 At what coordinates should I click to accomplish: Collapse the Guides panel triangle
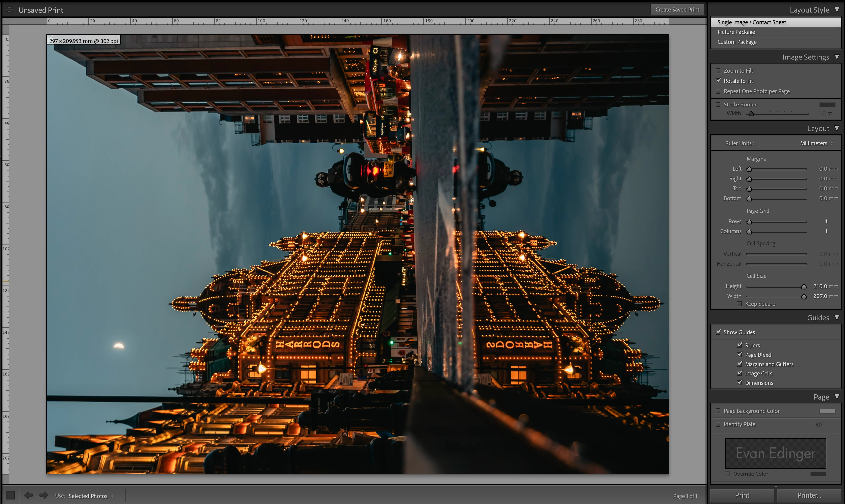pos(837,318)
